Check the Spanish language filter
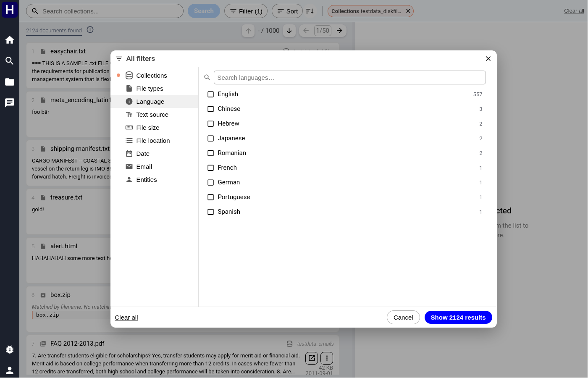Viewport: 588px width, 378px height. tap(211, 212)
